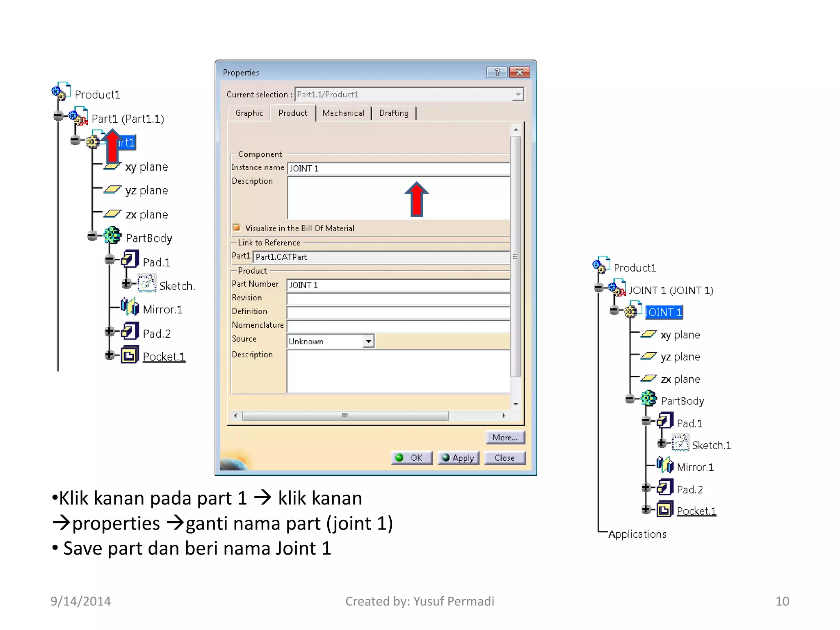Click the scroll down arrow in Properties
This screenshot has height=630, width=840.
tap(516, 404)
